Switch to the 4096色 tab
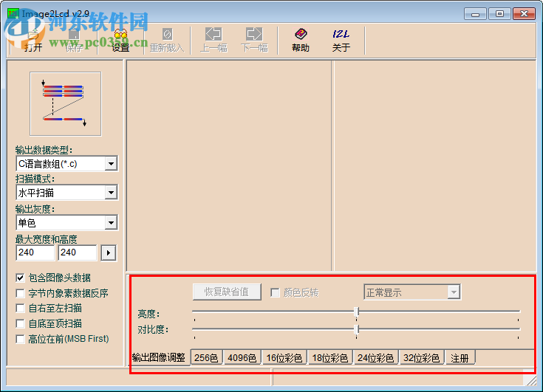 click(242, 358)
